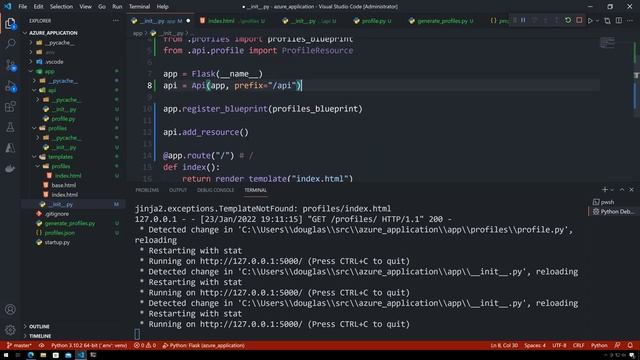Open errors and warnings count in status bar

tap(145, 345)
